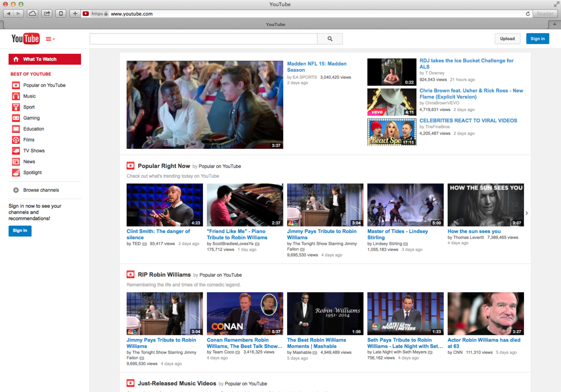The width and height of the screenshot is (561, 392).
Task: Open TheFineBros channel link
Action: coord(437,127)
